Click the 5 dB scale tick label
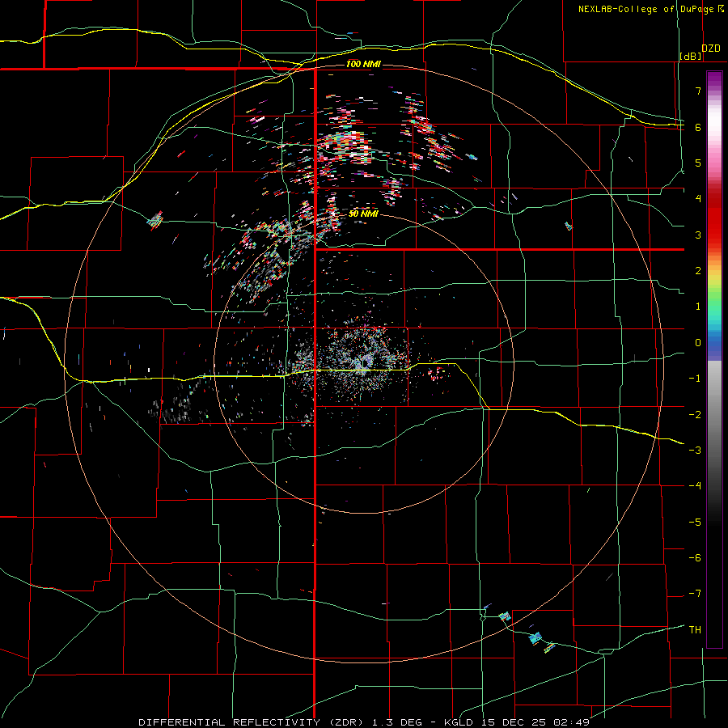This screenshot has height=728, width=728. point(698,163)
